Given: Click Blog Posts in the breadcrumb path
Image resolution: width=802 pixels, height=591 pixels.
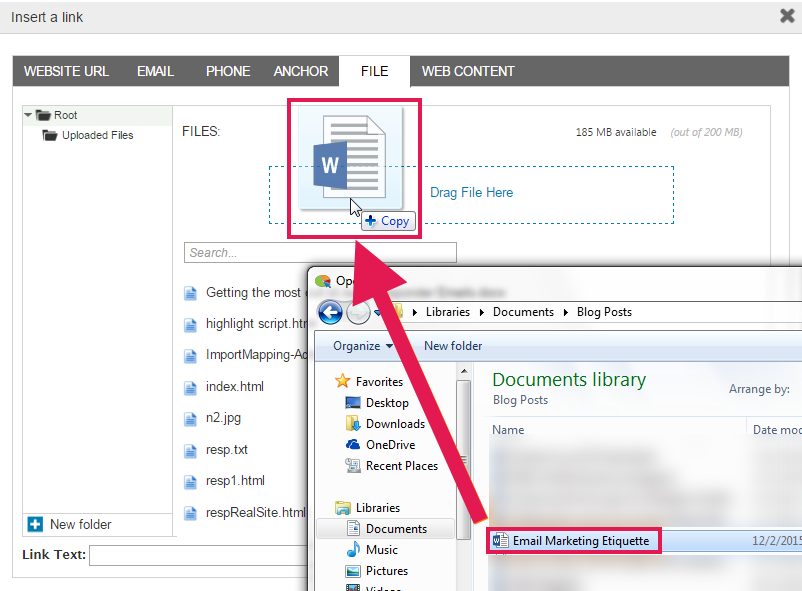Looking at the screenshot, I should 604,312.
